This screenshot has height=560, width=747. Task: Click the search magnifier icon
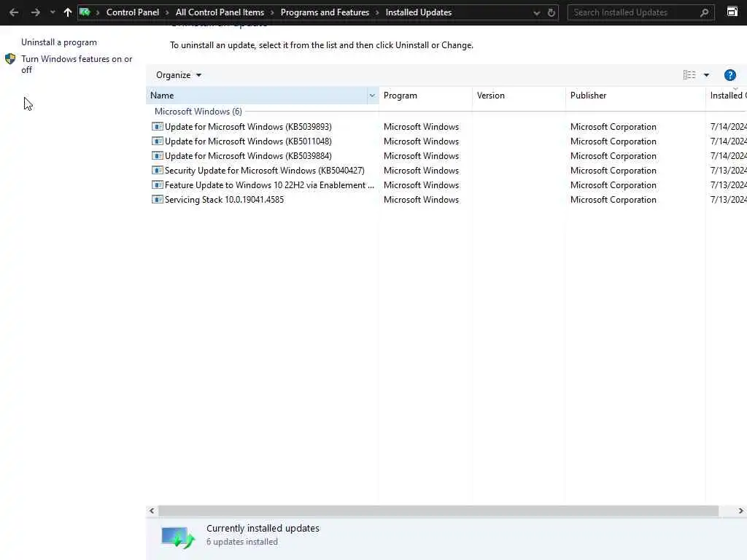pos(704,13)
